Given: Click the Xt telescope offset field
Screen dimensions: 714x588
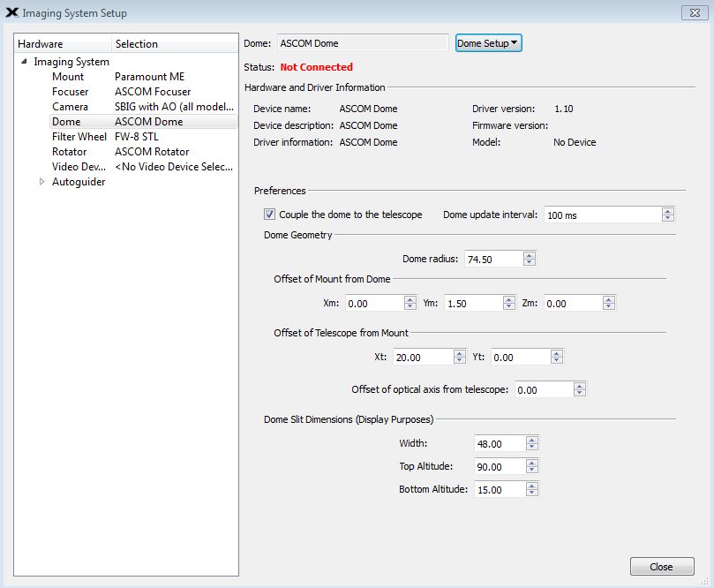Looking at the screenshot, I should (x=424, y=357).
